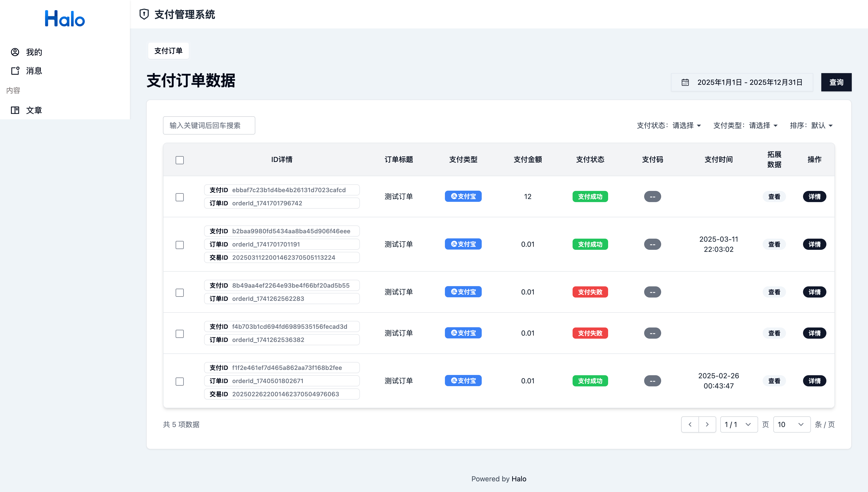Open 消息 via the message icon
Viewport: 868px width, 492px height.
tap(15, 71)
